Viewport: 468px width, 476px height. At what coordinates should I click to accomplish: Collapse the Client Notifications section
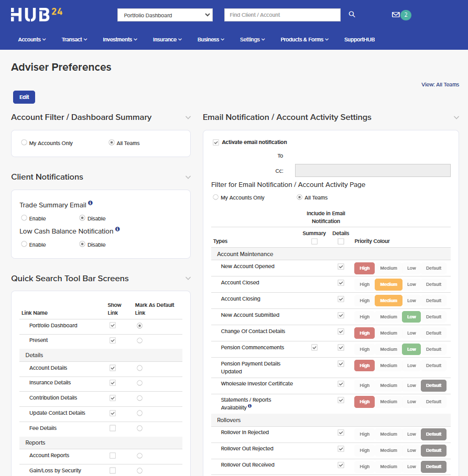(x=188, y=177)
